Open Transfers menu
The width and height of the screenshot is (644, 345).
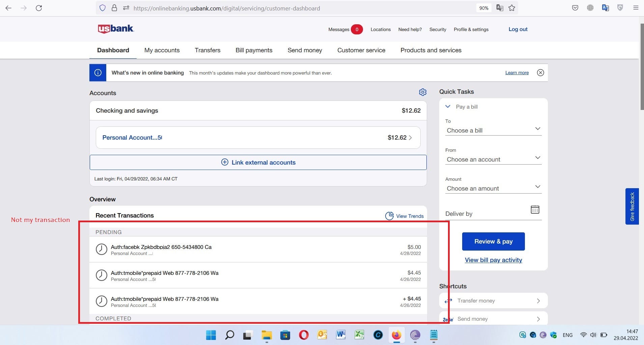(x=207, y=50)
